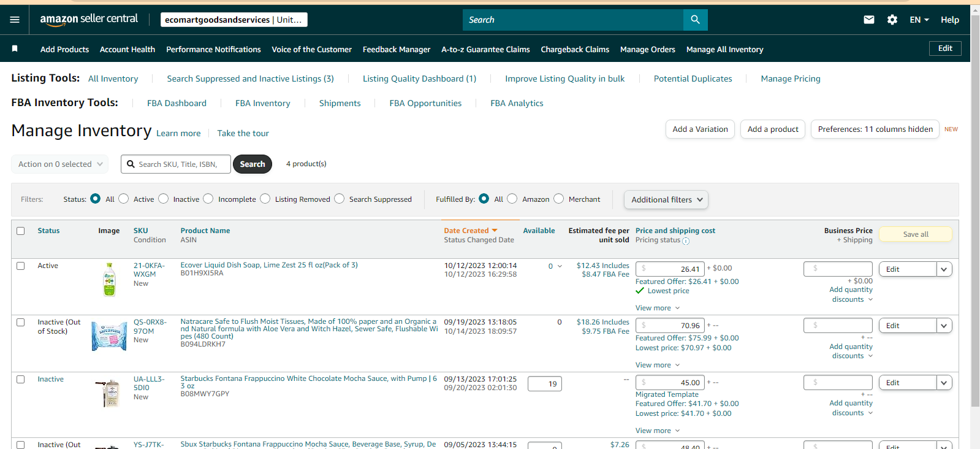Click the Add a Variation button
Viewport: 980px width, 449px height.
point(700,129)
